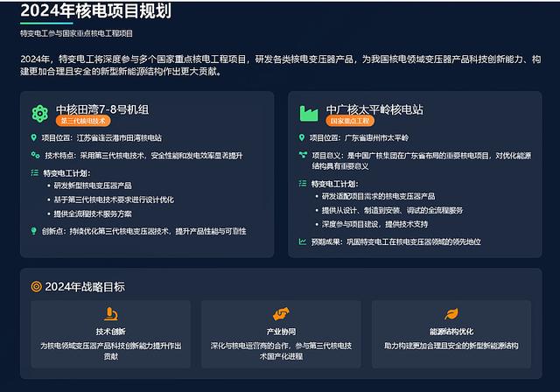Click the target icon beside 2024年战略目标
This screenshot has width=560, height=392.
(37, 286)
